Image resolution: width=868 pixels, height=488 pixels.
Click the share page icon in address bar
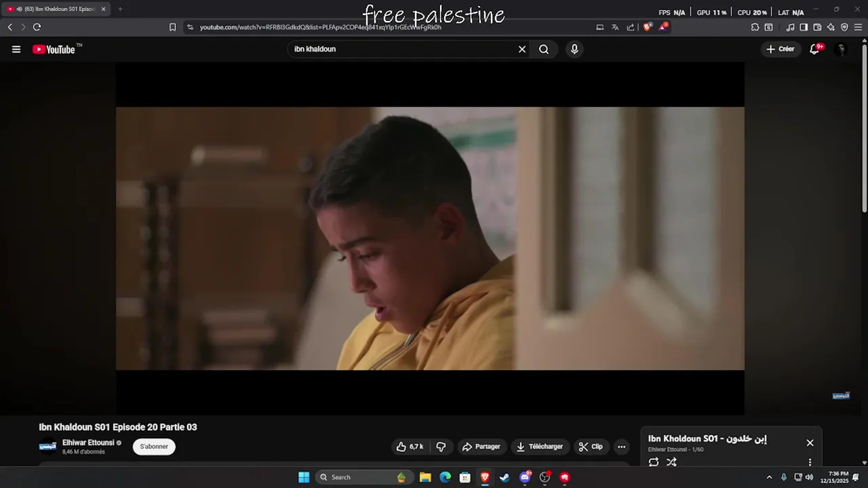631,27
